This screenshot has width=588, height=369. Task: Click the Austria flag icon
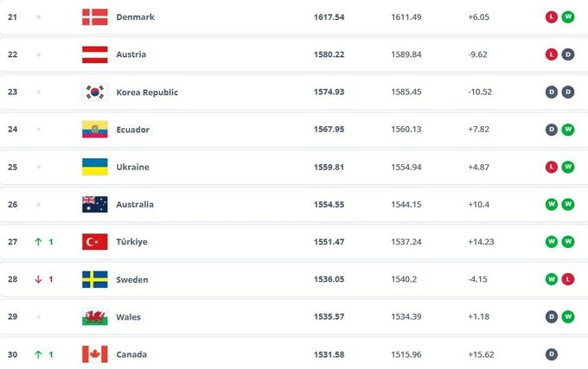pyautogui.click(x=94, y=54)
